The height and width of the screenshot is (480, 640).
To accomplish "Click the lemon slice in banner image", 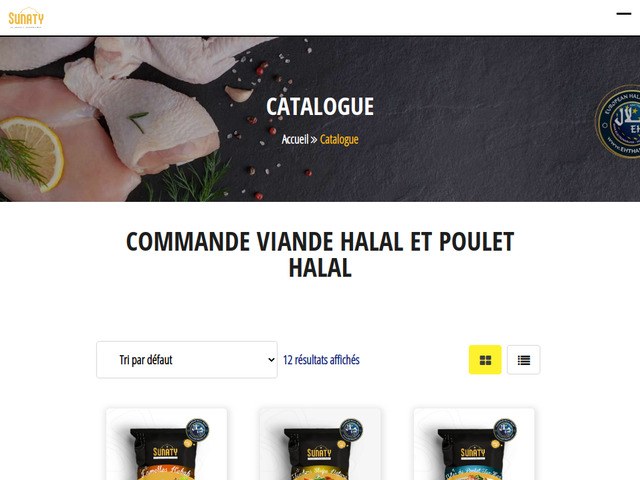I will (32, 153).
